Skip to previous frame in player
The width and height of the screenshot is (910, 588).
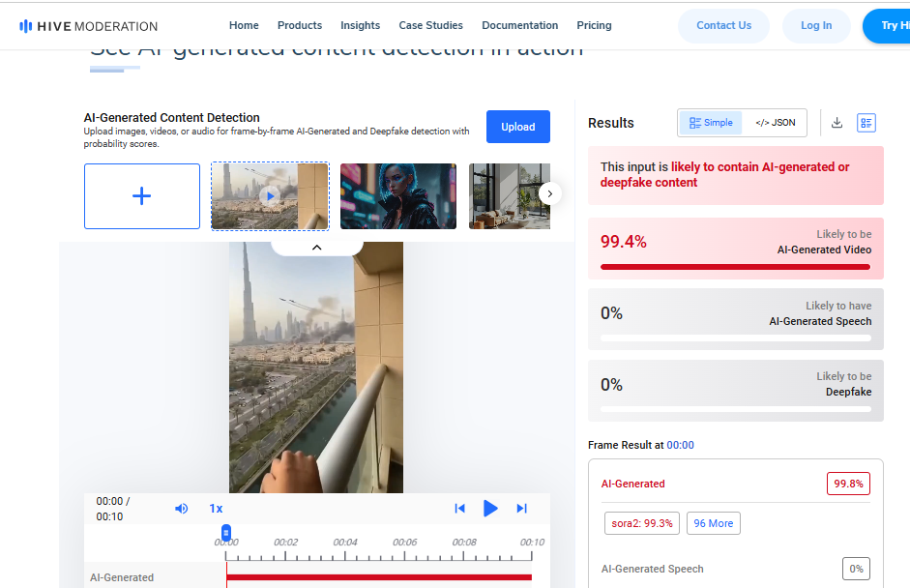460,509
